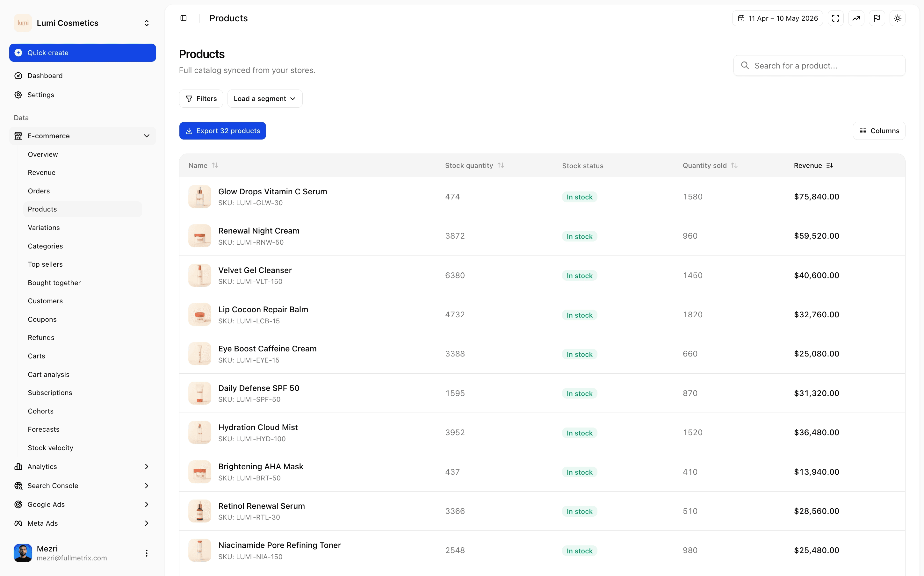Click Mezri's profile avatar

(23, 553)
